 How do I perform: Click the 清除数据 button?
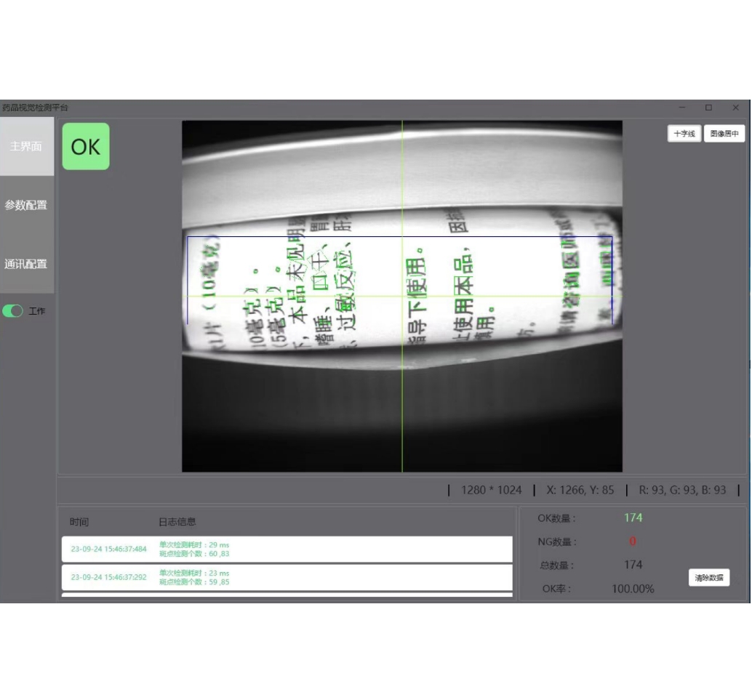pos(708,578)
